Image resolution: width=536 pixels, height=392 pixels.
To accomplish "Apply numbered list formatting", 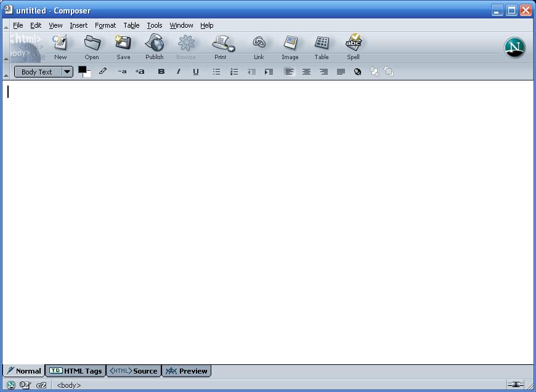I will (x=234, y=72).
